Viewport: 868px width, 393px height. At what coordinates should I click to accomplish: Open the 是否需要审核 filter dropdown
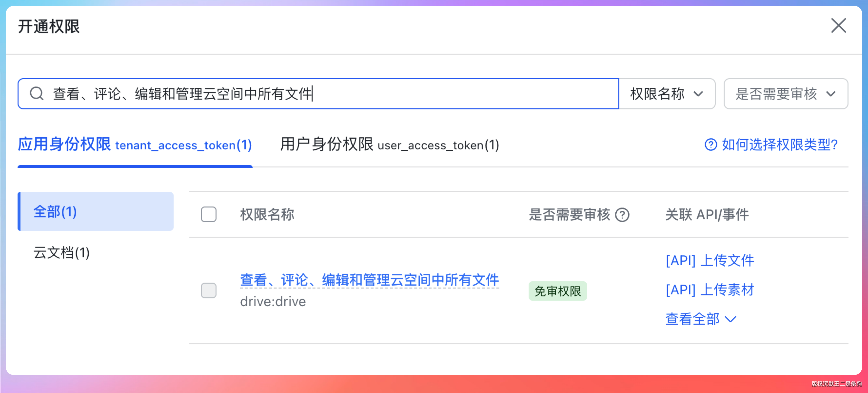coord(785,94)
